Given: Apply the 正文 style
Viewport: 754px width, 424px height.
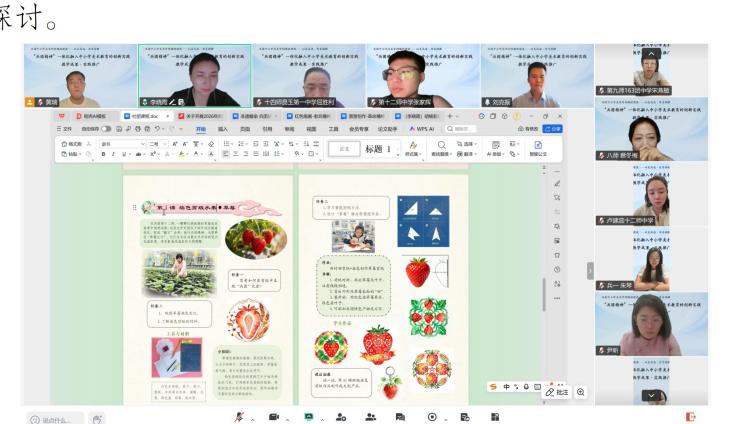Looking at the screenshot, I should (x=344, y=149).
